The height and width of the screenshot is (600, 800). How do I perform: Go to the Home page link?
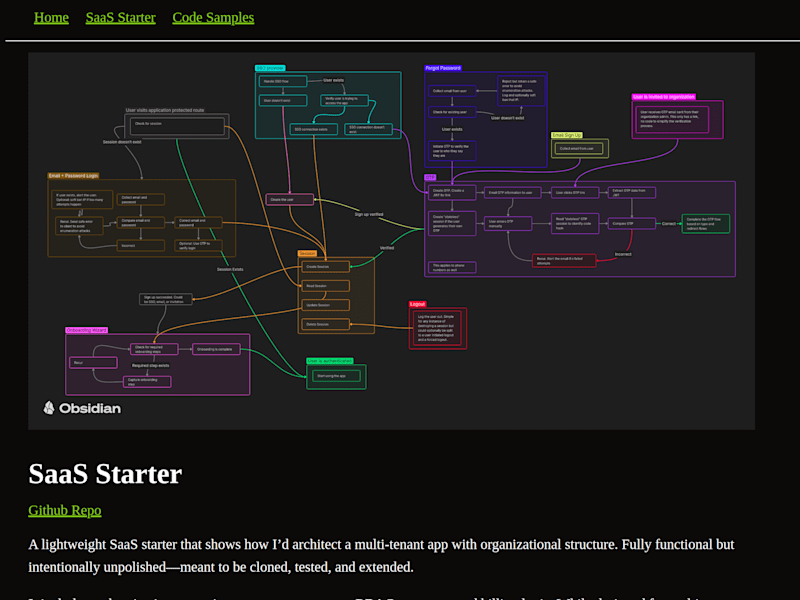51,17
